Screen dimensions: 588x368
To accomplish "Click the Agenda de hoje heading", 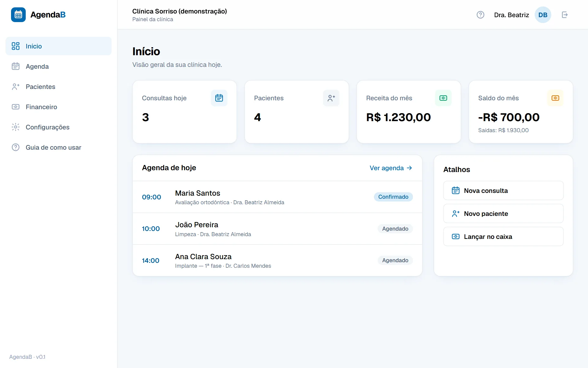I will click(169, 168).
